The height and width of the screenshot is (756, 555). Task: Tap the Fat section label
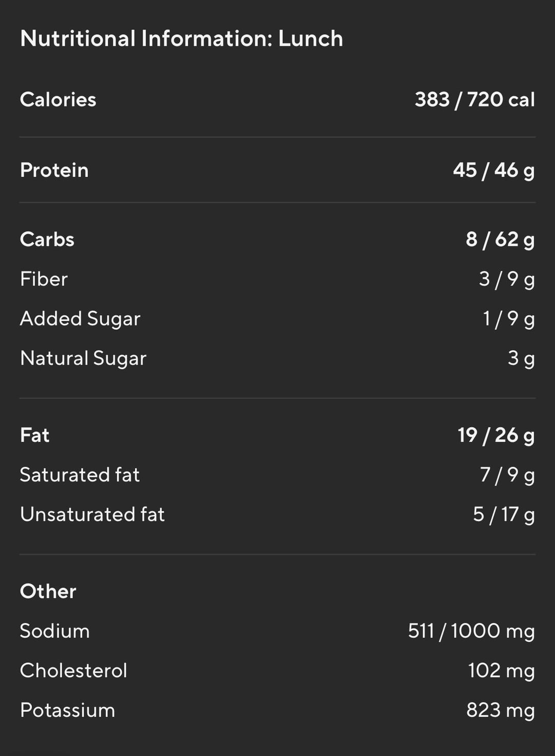(x=34, y=435)
